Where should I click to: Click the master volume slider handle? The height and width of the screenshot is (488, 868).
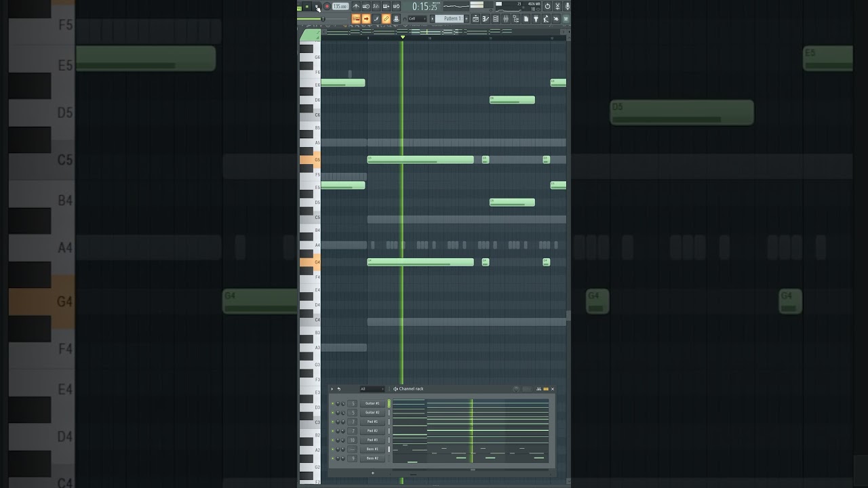(x=323, y=19)
